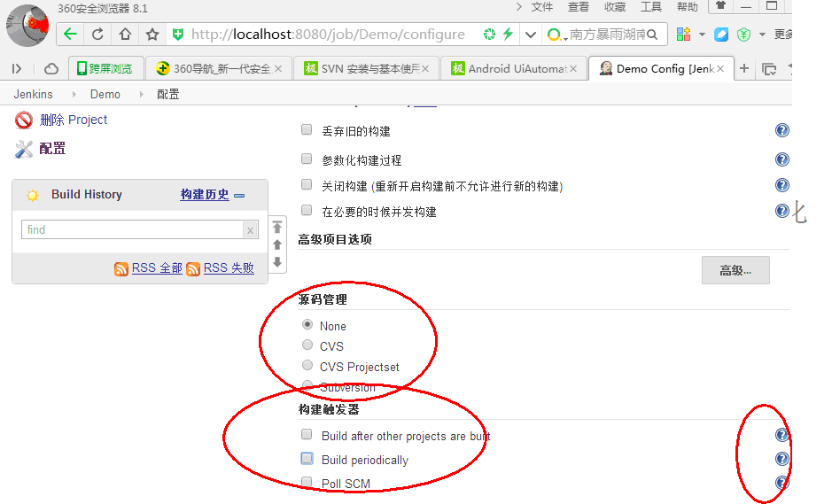Check Build periodically option
The image size is (832, 504).
[x=307, y=458]
